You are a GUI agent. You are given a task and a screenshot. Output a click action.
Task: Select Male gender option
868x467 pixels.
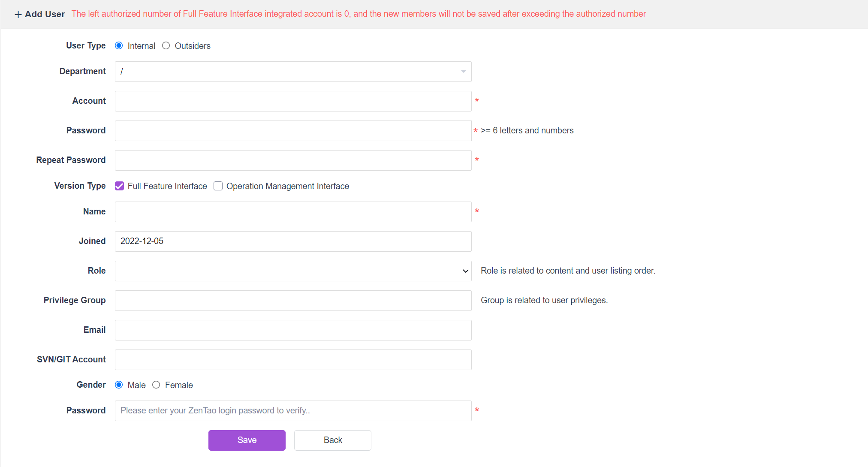(x=119, y=385)
